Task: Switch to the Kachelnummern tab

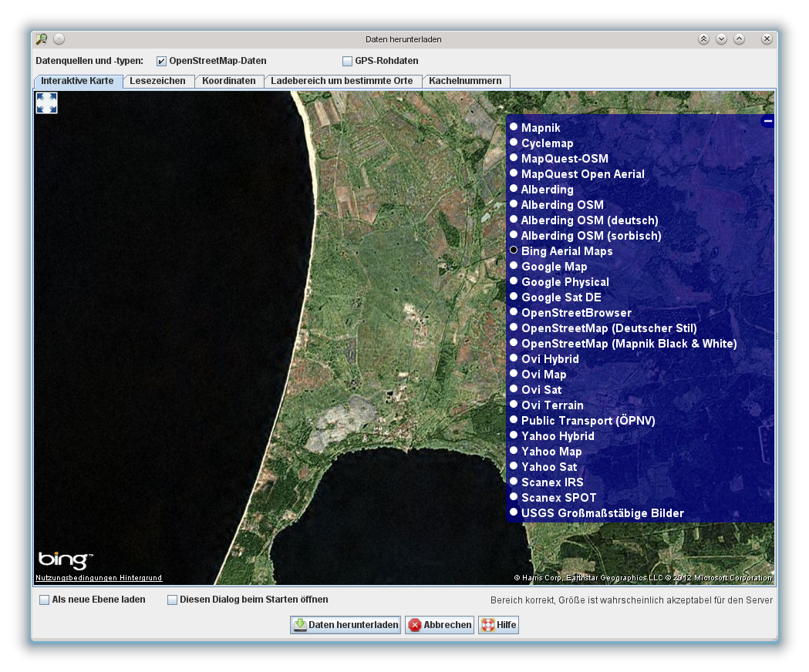Action: pos(465,81)
